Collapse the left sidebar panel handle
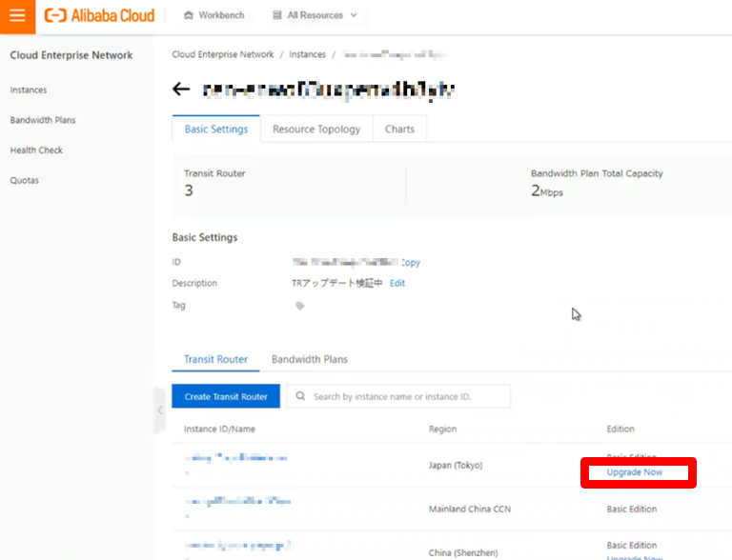The width and height of the screenshot is (732, 560). pyautogui.click(x=160, y=410)
